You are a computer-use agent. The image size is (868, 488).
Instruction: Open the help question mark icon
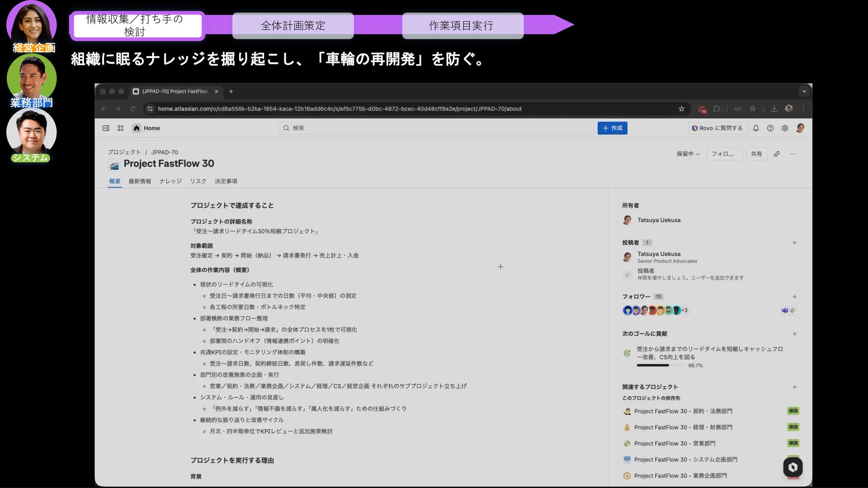pos(770,128)
